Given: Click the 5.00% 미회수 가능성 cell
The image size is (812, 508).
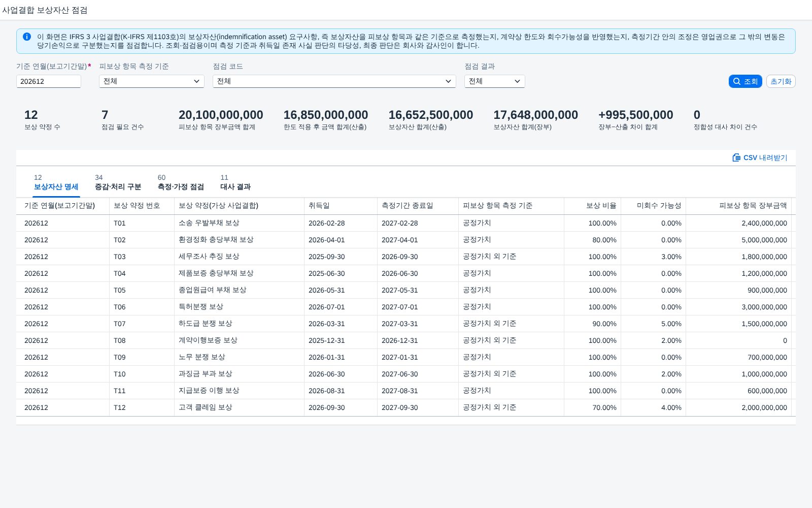Looking at the screenshot, I should pos(654,324).
